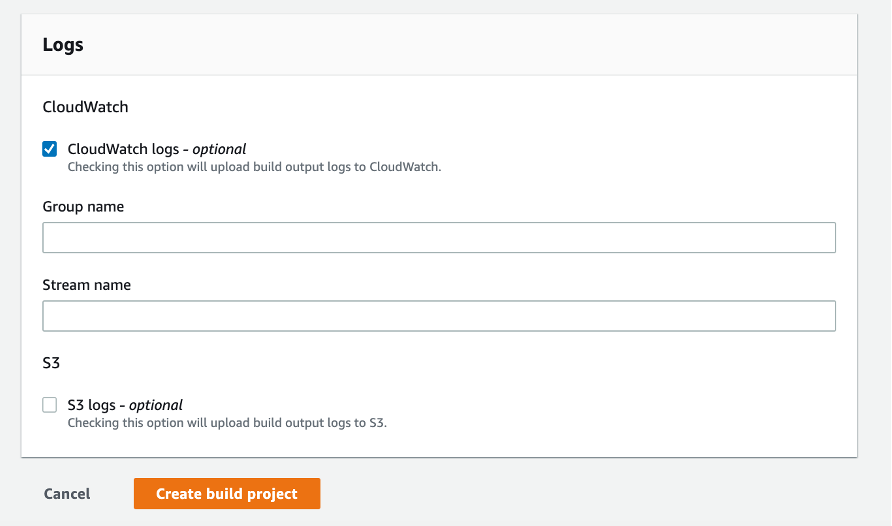Viewport: 892px width, 526px height.
Task: Focus the Stream name text box
Action: coord(438,316)
